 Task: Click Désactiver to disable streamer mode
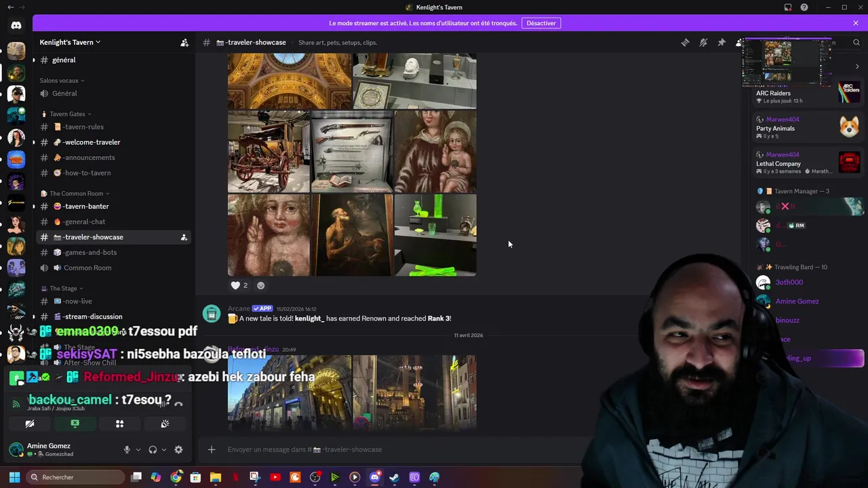tap(541, 23)
